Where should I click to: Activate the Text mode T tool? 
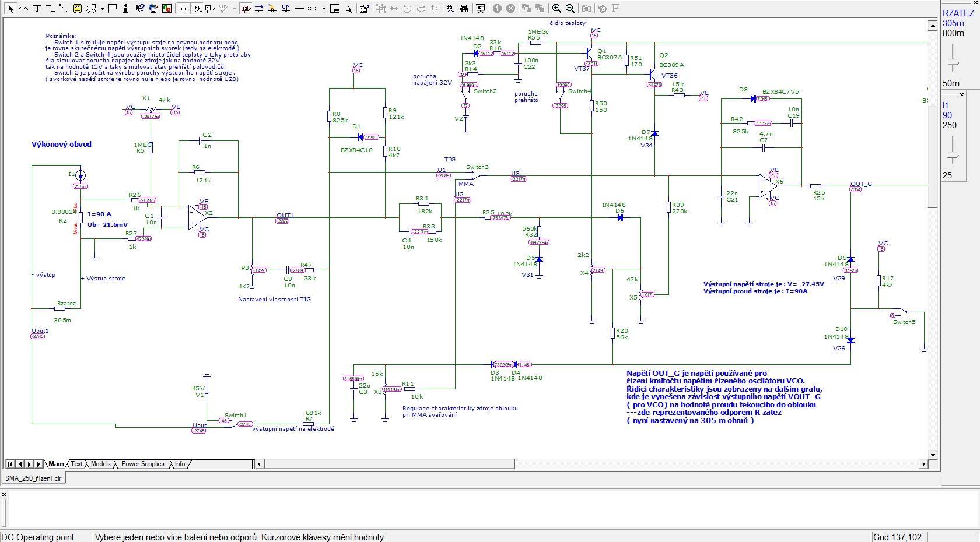pyautogui.click(x=37, y=9)
